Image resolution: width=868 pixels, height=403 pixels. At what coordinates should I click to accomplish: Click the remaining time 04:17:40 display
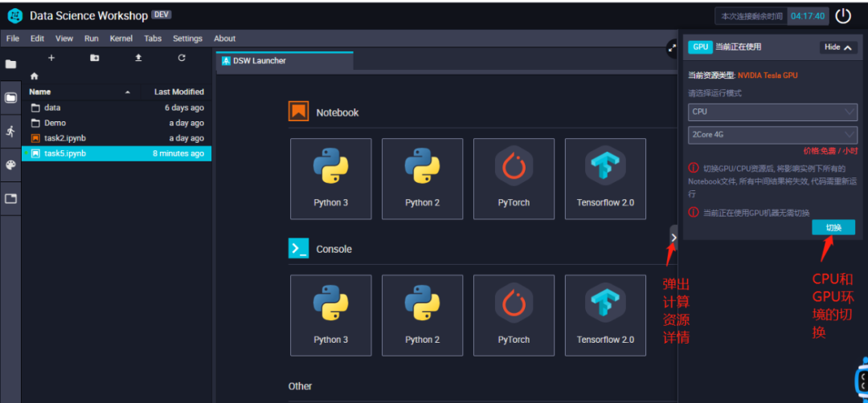[808, 16]
